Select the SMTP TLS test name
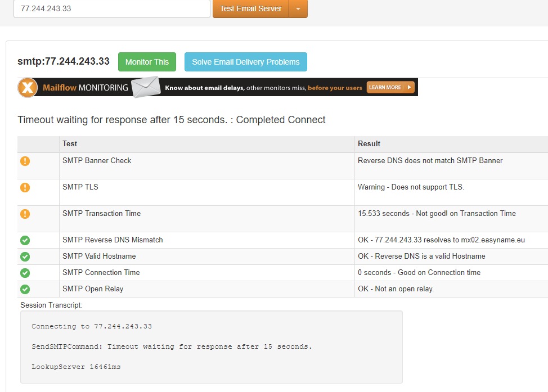Viewport: 548px width, 392px height. click(80, 187)
